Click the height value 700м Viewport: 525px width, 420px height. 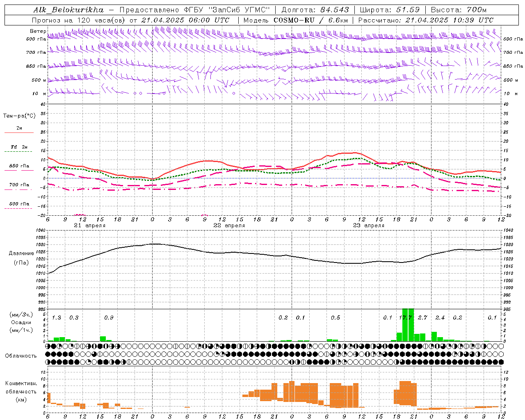(x=477, y=10)
